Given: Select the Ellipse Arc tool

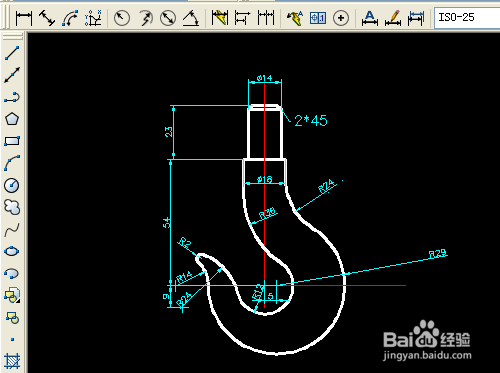Looking at the screenshot, I should (x=12, y=273).
